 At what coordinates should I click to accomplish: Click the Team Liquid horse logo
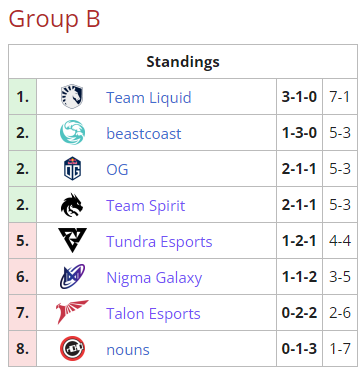[72, 97]
